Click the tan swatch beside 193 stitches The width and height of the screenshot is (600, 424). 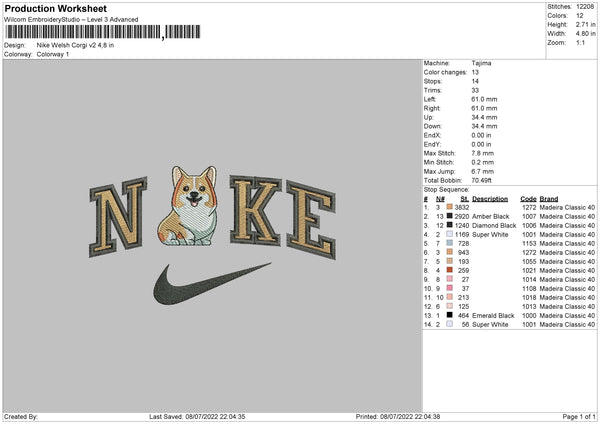[449, 261]
